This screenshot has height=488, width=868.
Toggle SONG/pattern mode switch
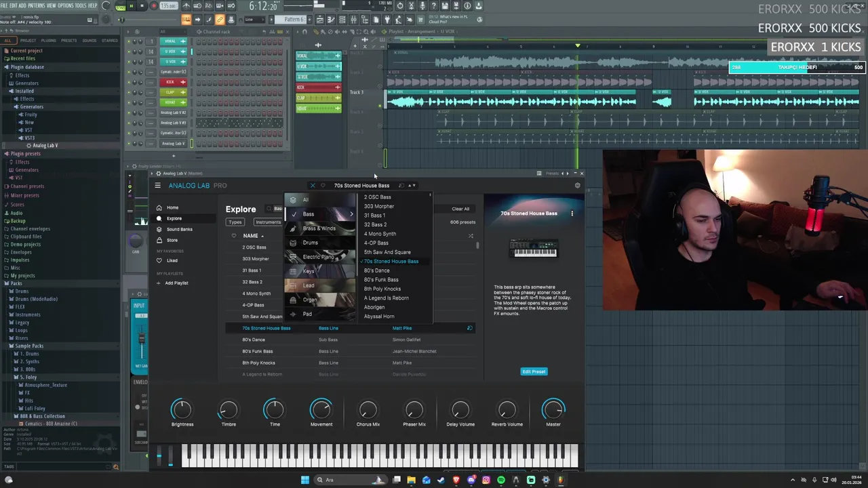121,6
